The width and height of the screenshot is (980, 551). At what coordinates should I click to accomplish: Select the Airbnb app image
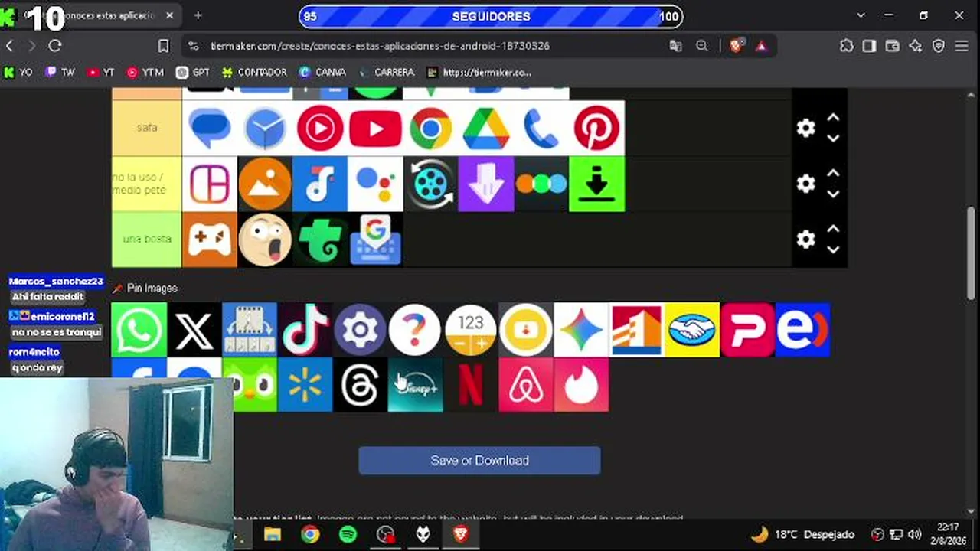coord(526,385)
